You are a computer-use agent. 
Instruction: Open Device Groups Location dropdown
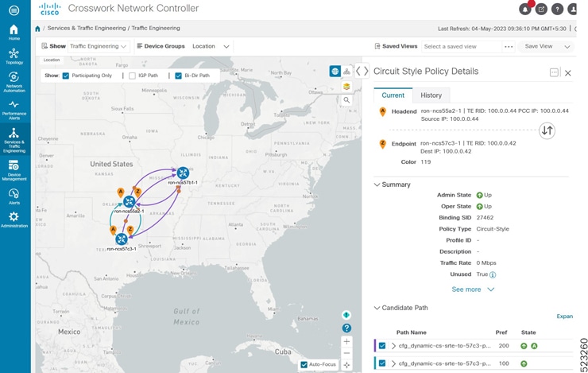pyautogui.click(x=211, y=46)
